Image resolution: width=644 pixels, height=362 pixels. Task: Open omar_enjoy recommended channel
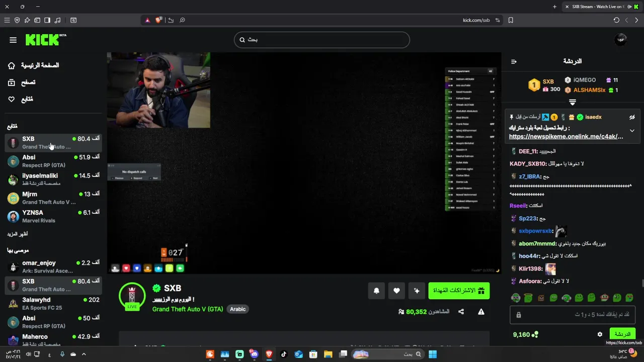(53, 266)
